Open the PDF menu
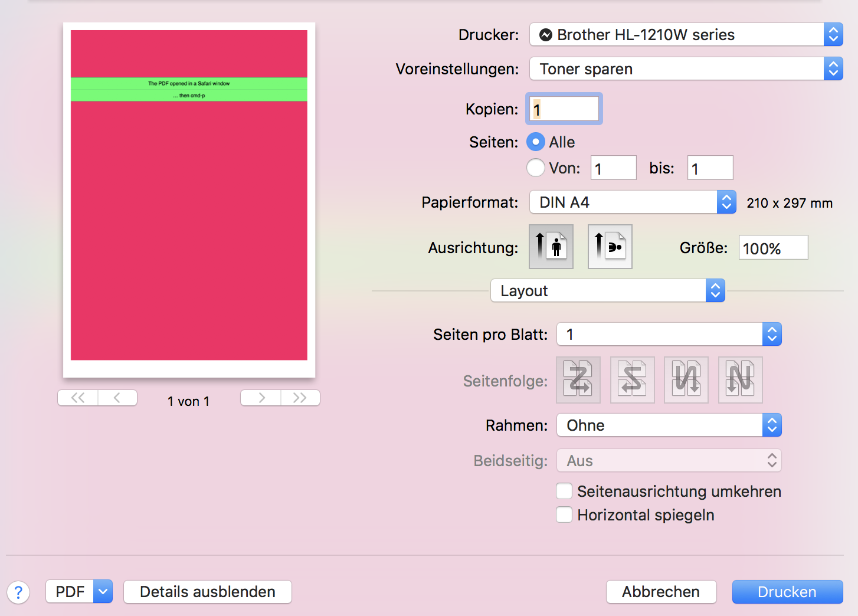The image size is (858, 616). coord(78,592)
